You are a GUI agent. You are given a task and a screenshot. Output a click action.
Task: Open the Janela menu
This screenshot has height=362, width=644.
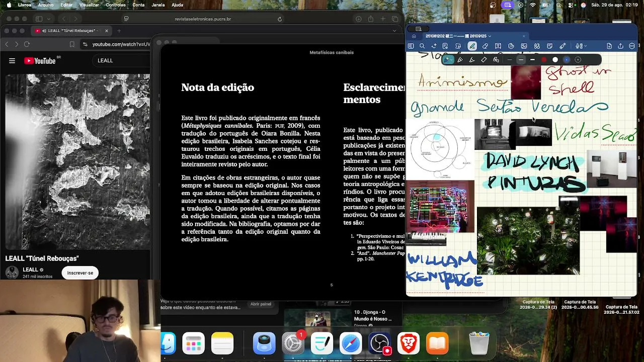pos(158,5)
